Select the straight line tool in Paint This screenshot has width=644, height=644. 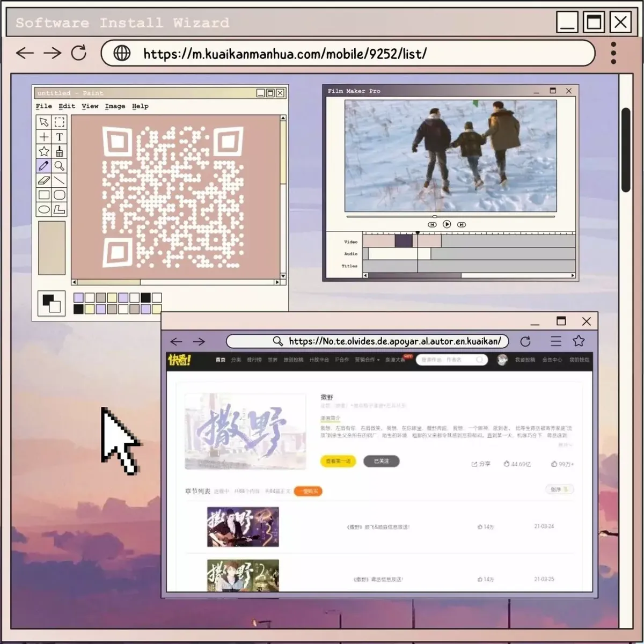coord(60,180)
